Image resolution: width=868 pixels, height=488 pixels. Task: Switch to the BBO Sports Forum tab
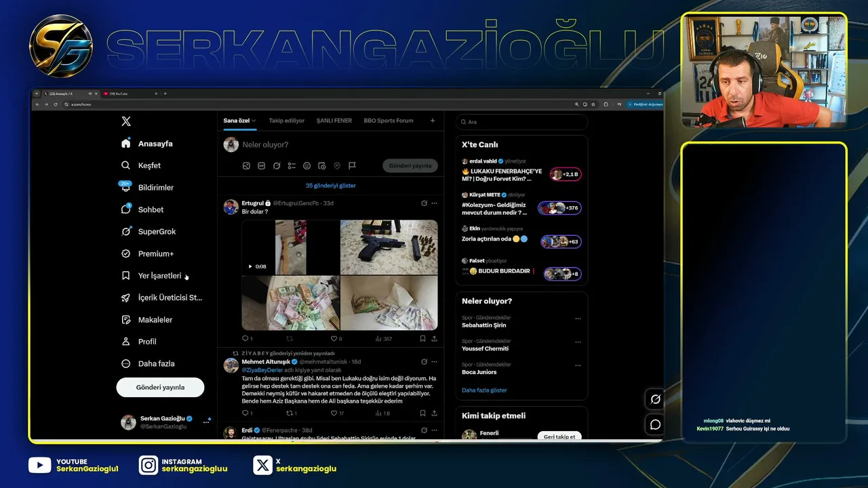point(389,121)
